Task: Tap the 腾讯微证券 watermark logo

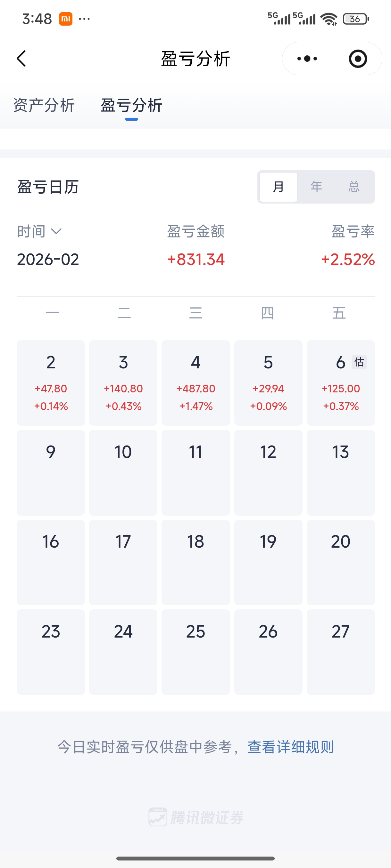Action: point(196,817)
